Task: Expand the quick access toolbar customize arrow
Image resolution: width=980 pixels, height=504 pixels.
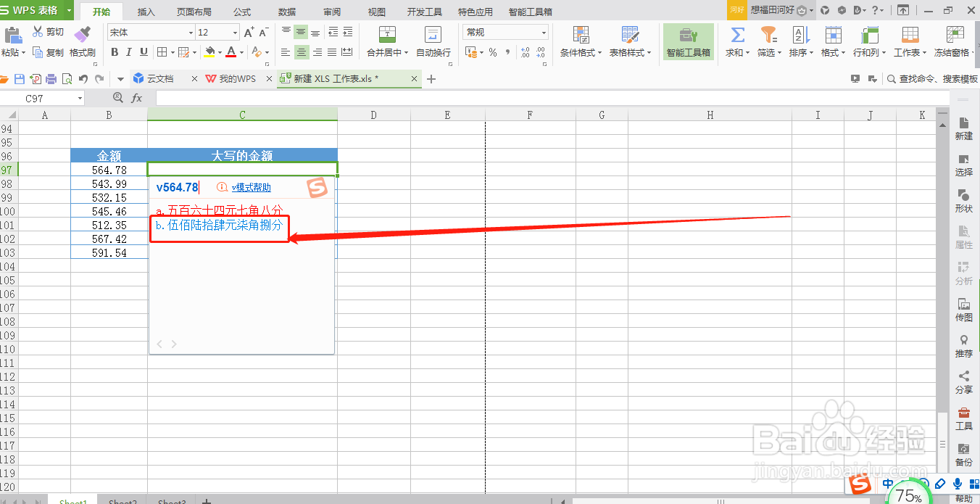Action: point(120,79)
